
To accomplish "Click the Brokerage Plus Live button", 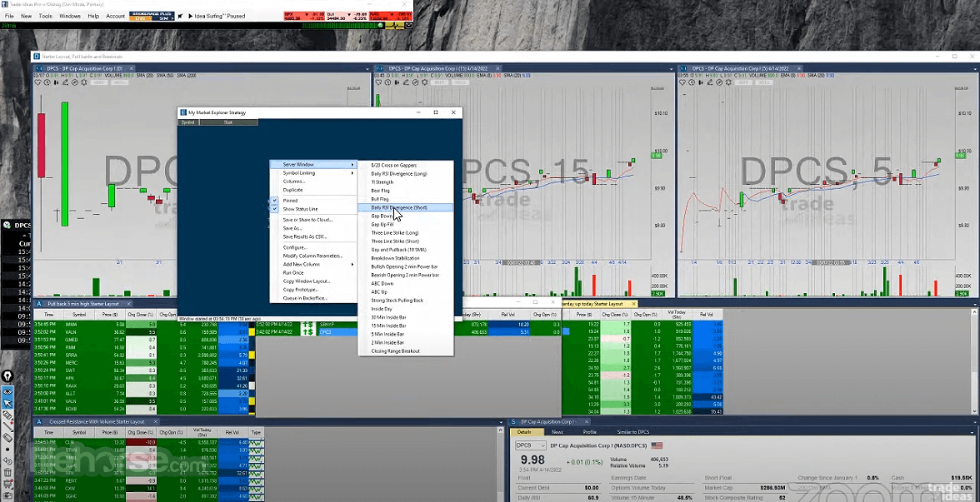I will pos(141,18).
